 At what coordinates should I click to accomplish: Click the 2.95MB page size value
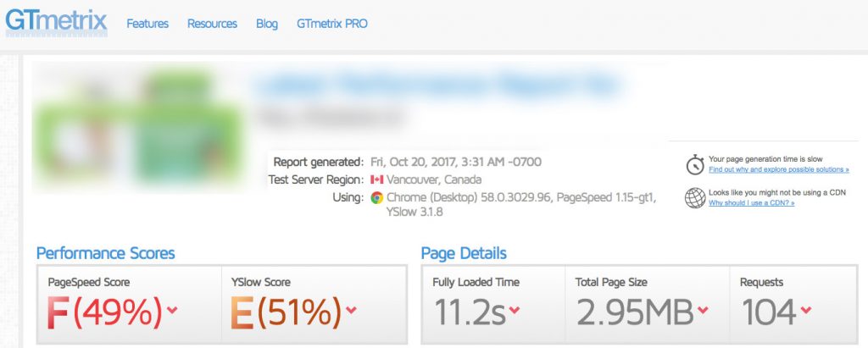point(635,312)
